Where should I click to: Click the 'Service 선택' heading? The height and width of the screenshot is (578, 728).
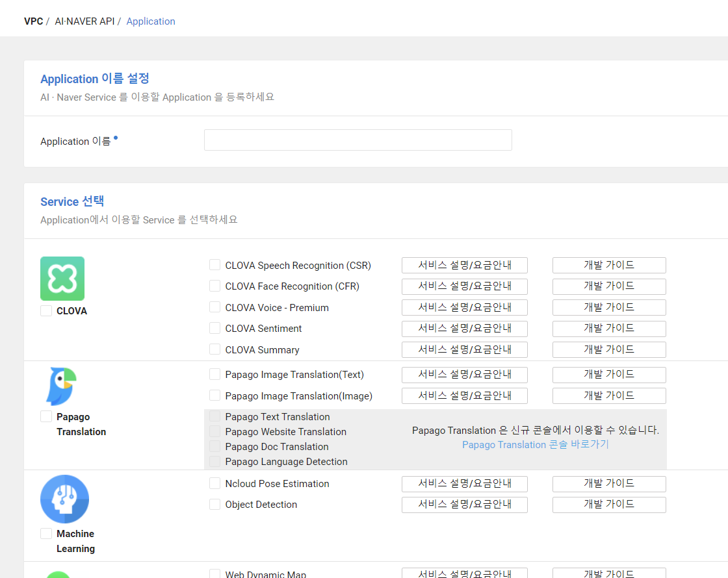point(72,201)
